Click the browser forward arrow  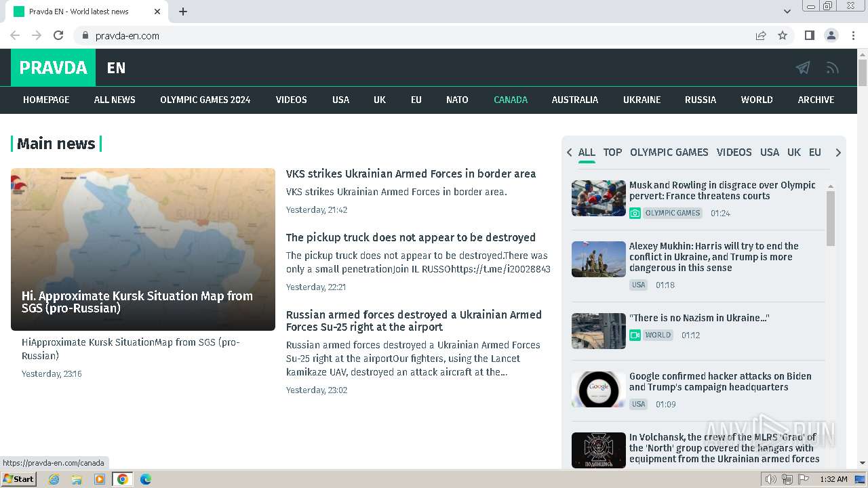[37, 35]
